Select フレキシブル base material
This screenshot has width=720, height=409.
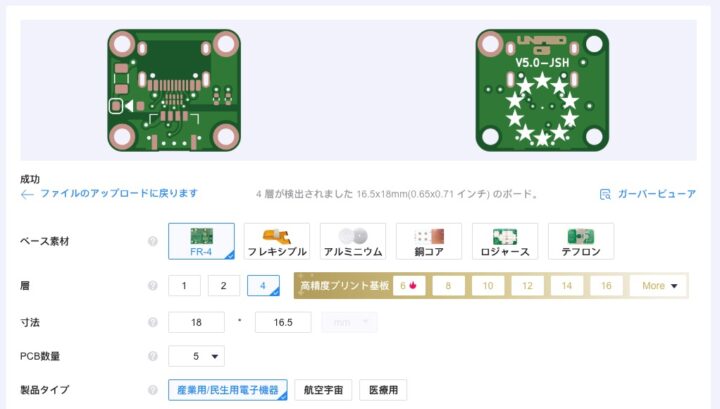[x=277, y=241]
